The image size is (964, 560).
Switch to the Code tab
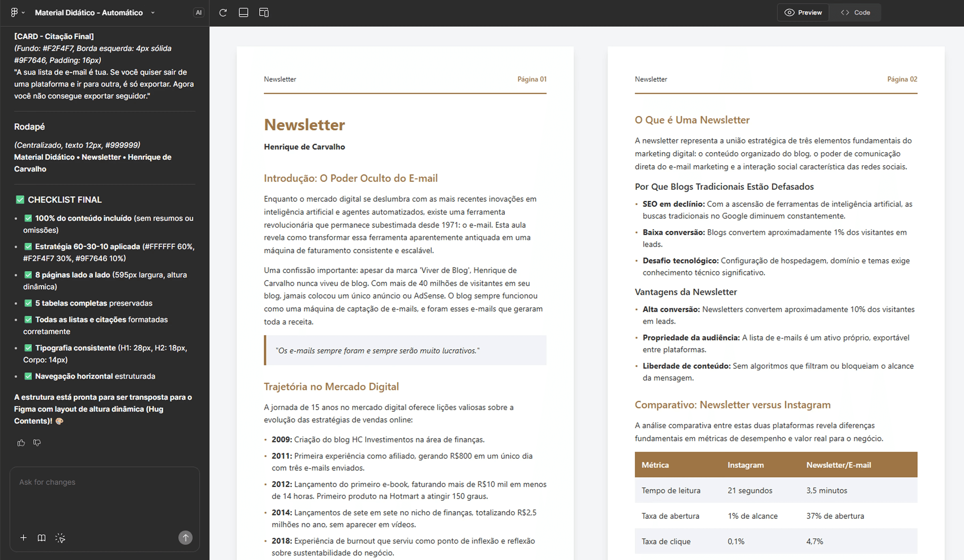(855, 13)
